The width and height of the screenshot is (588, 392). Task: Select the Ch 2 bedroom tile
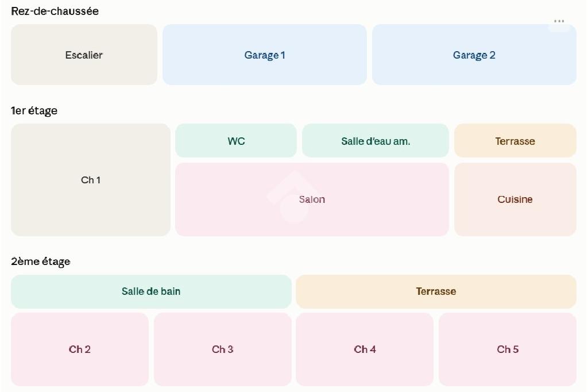79,349
